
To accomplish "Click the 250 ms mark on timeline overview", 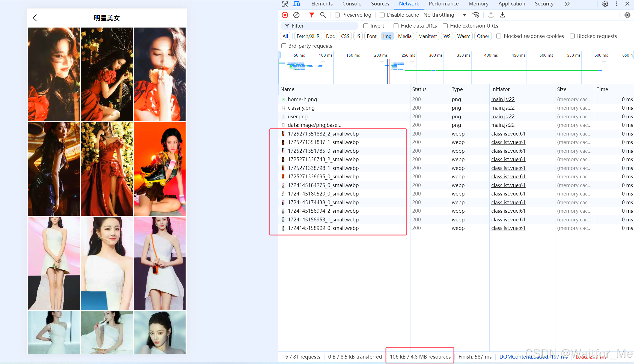I will point(408,55).
